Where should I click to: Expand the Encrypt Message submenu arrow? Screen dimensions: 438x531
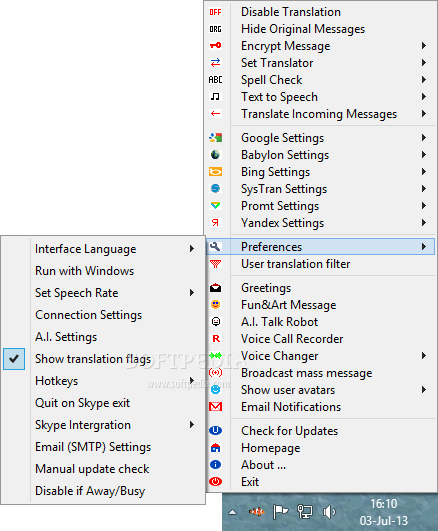click(x=424, y=46)
